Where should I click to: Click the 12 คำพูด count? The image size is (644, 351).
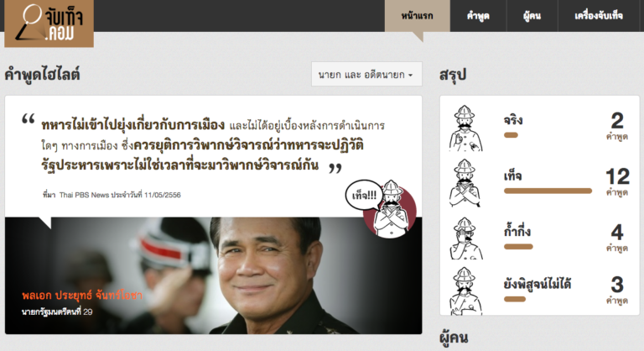point(617,182)
